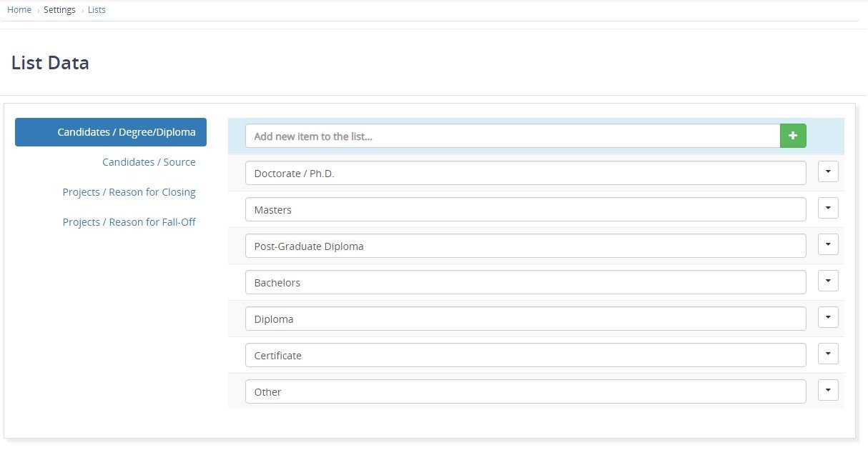The width and height of the screenshot is (868, 450).
Task: Edit the Doctorate / Ph.D. field
Action: [x=526, y=173]
